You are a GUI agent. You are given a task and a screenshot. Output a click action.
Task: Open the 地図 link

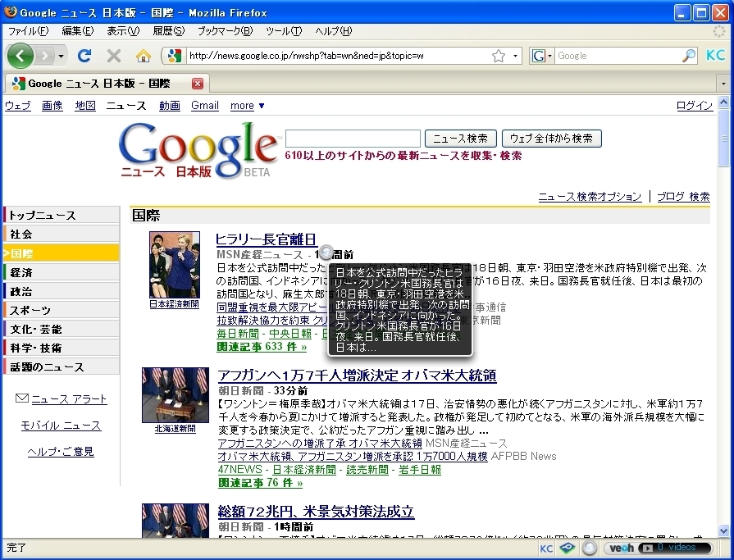[85, 106]
